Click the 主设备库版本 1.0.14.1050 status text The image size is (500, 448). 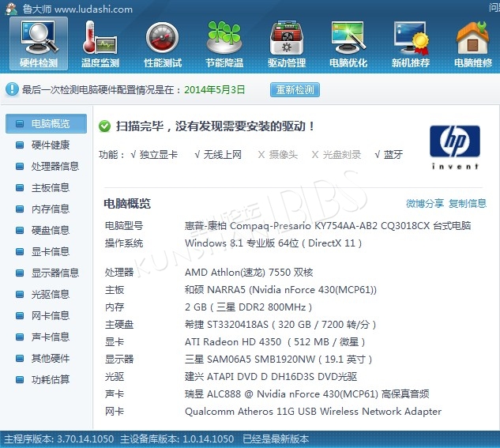tap(177, 439)
